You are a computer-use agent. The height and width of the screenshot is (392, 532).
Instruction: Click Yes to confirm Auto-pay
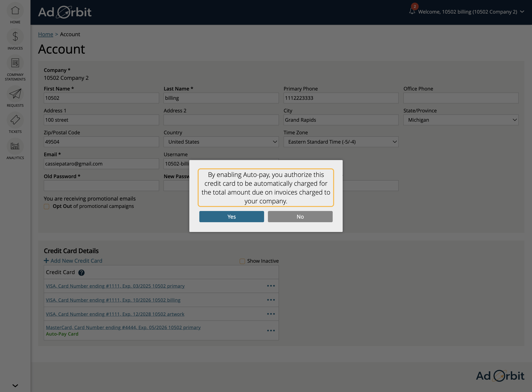tap(231, 216)
